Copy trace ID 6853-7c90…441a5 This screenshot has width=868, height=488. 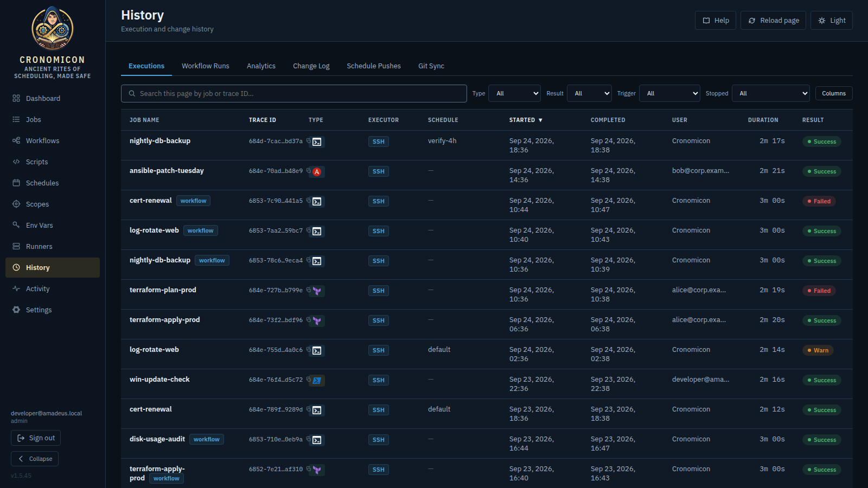[309, 200]
